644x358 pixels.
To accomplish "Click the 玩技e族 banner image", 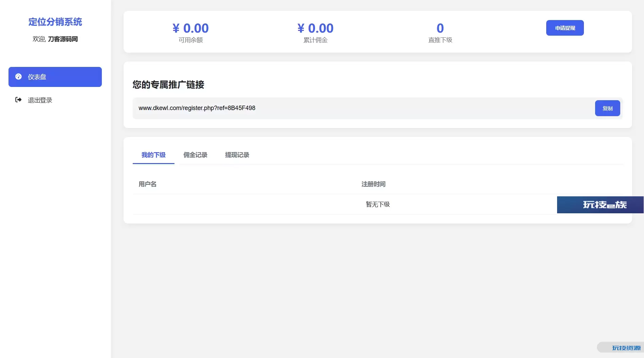I will point(600,205).
